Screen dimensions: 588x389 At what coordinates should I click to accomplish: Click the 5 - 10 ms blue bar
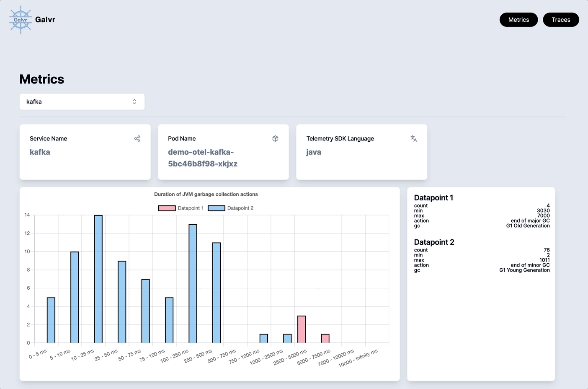[75, 297]
